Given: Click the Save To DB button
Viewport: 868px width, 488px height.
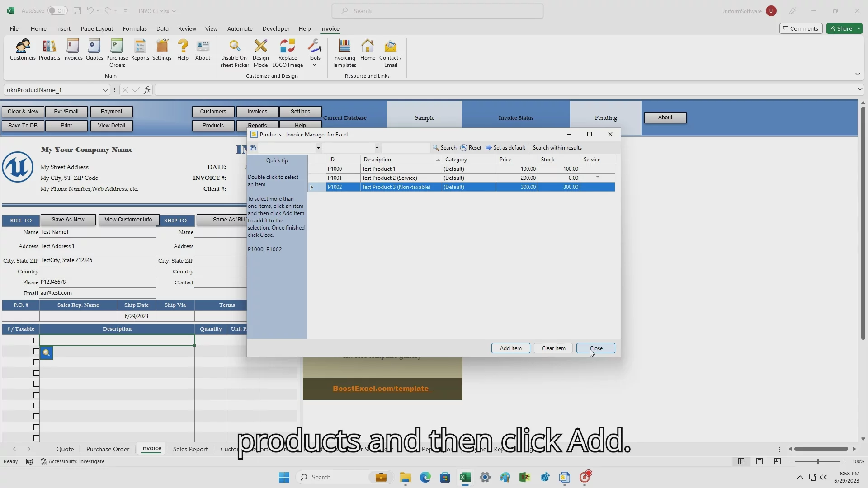Looking at the screenshot, I should coord(23,126).
